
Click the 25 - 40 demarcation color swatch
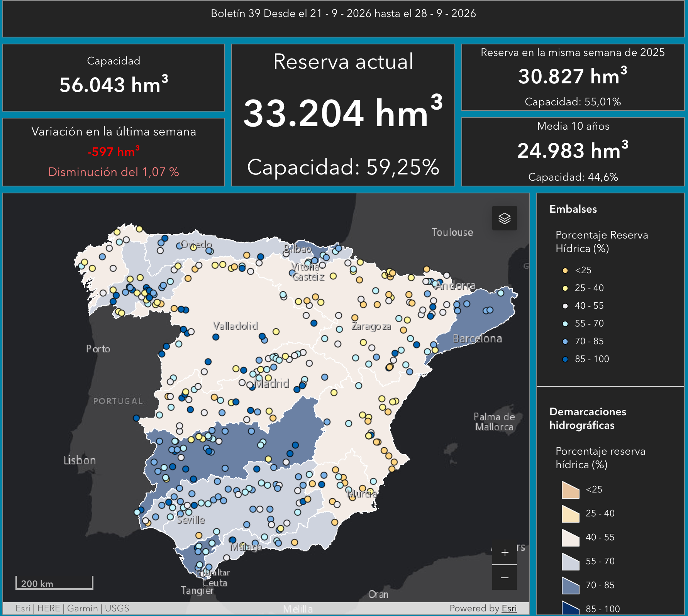point(571,514)
